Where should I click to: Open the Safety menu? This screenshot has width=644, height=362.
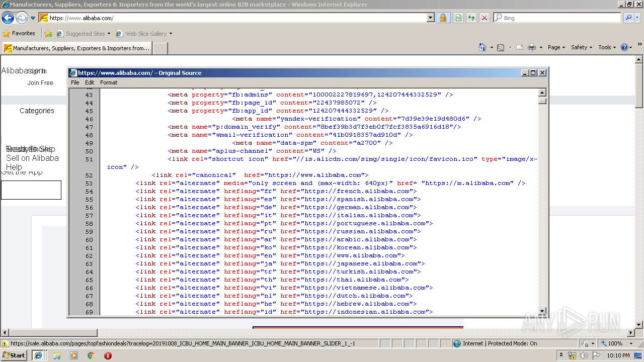[x=581, y=47]
